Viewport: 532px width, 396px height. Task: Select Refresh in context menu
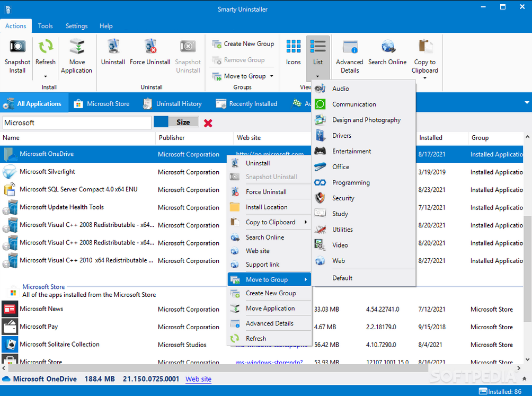click(269, 338)
